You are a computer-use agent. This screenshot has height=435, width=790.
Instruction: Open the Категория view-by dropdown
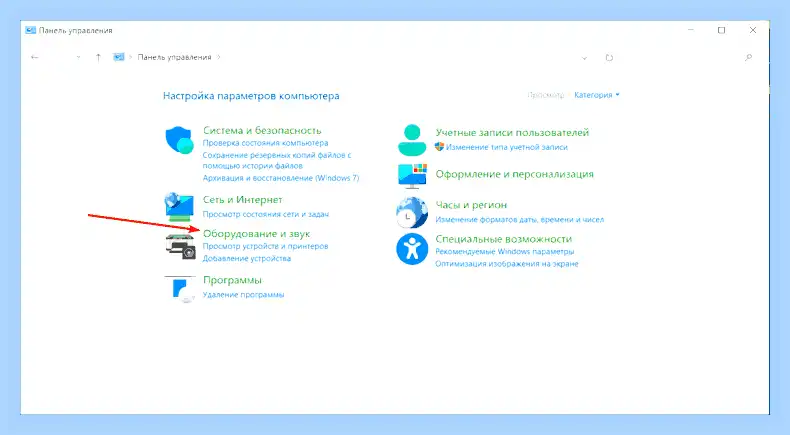[x=597, y=95]
